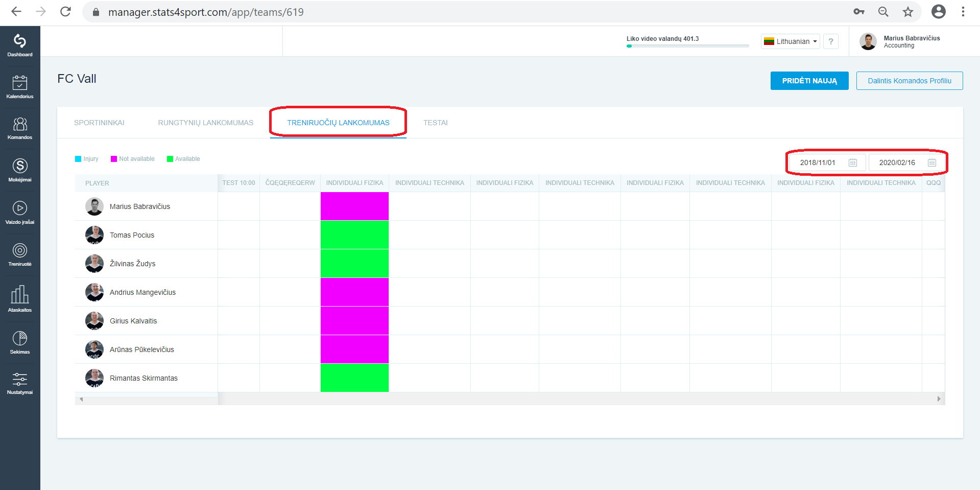Select Rungtynių Lankomumas tab
Image resolution: width=980 pixels, height=490 pixels.
(206, 123)
